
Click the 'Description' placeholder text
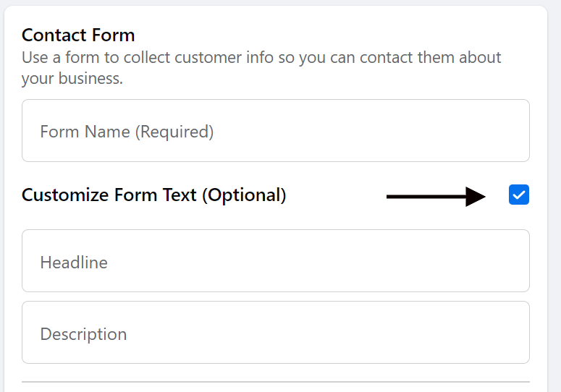point(83,334)
